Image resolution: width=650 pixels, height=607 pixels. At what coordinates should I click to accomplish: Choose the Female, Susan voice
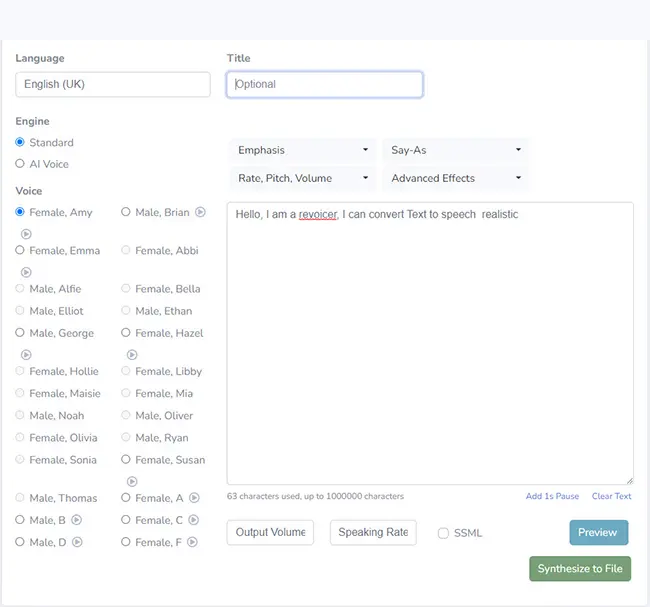click(x=126, y=460)
